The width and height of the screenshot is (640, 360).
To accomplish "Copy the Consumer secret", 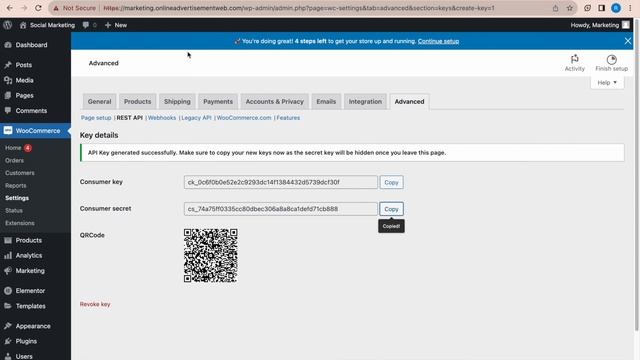I will coord(391,209).
